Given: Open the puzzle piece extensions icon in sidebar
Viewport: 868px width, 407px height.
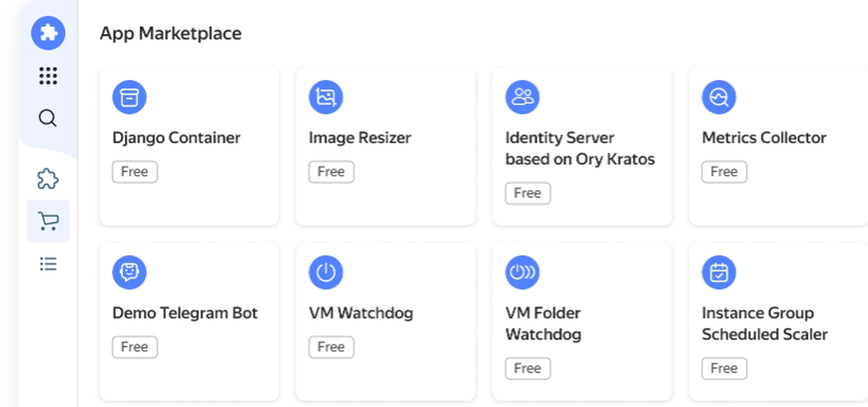Looking at the screenshot, I should pyautogui.click(x=49, y=180).
